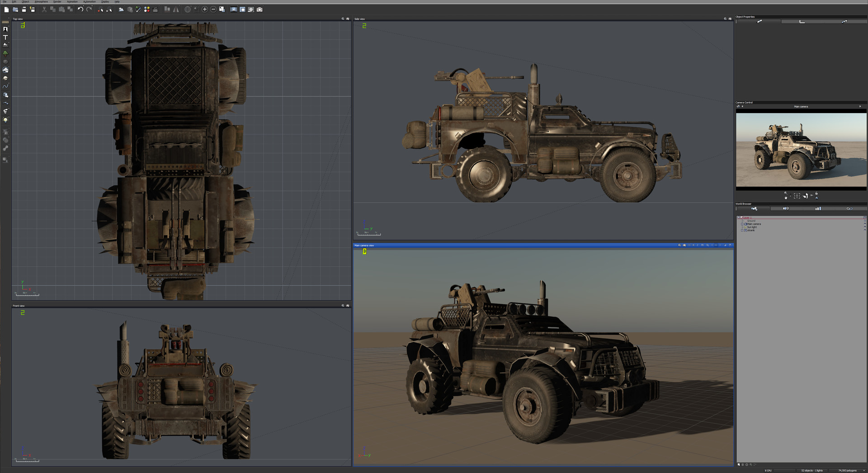This screenshot has width=868, height=473.
Task: Expand the Main camera tree node
Action: (742, 224)
